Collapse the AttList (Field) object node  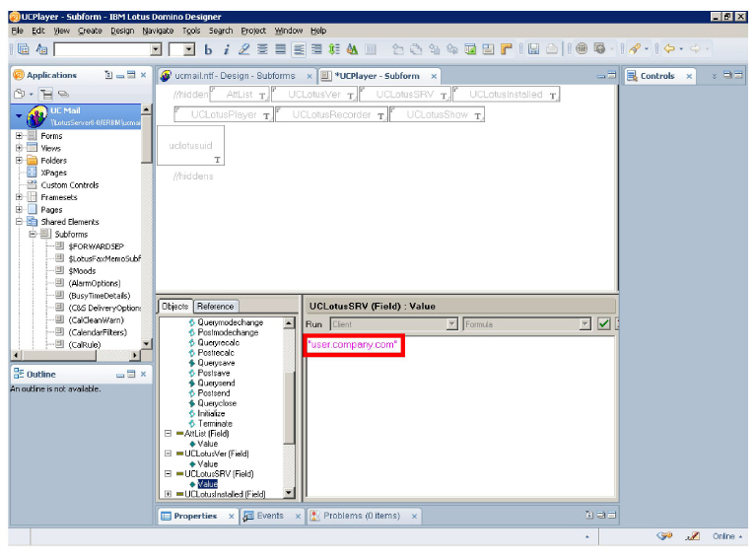[168, 433]
